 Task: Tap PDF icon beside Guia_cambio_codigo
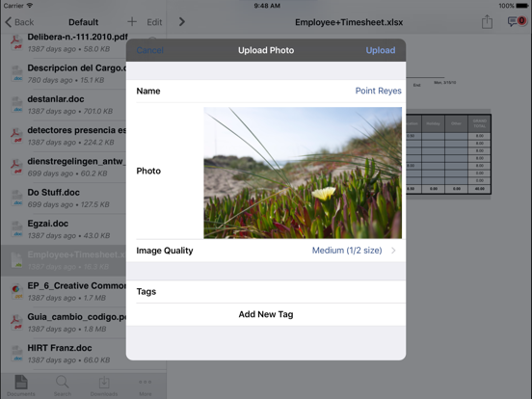16,323
